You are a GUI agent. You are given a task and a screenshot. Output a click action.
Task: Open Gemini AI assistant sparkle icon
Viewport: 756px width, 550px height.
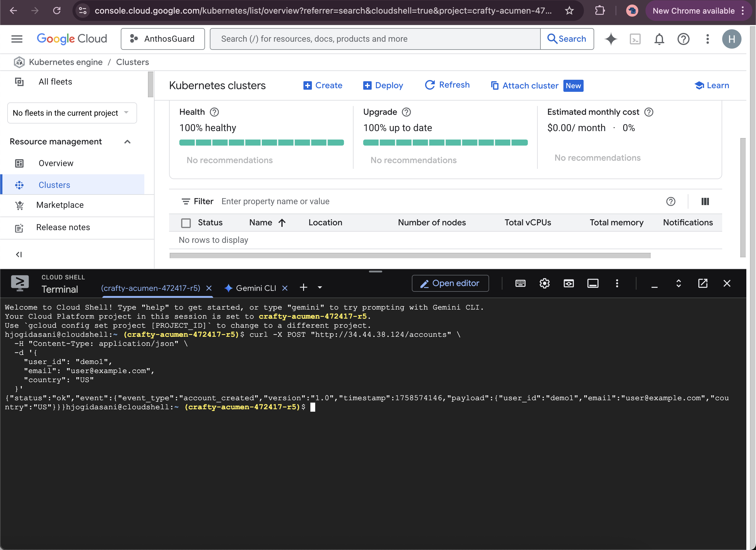[x=611, y=39]
